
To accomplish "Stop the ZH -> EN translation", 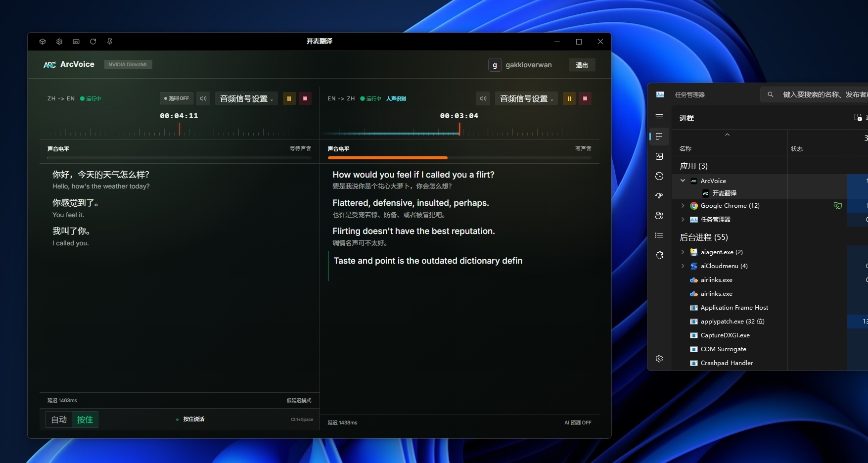I will tap(305, 98).
